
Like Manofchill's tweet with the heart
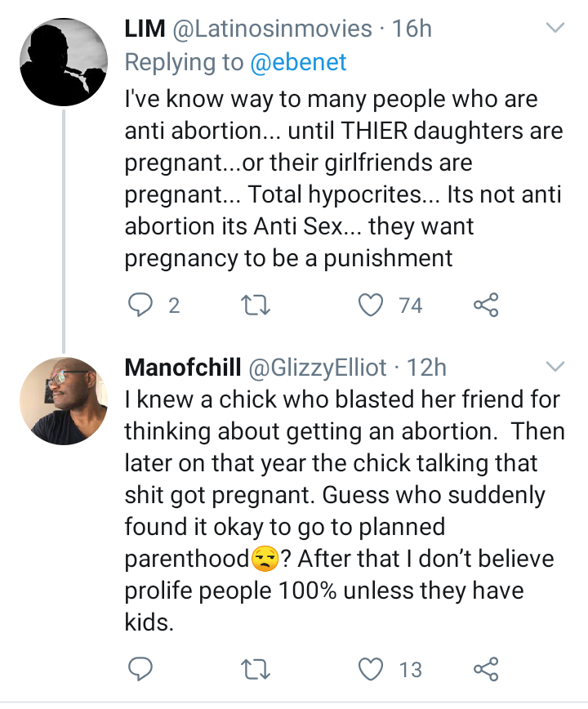tap(372, 670)
